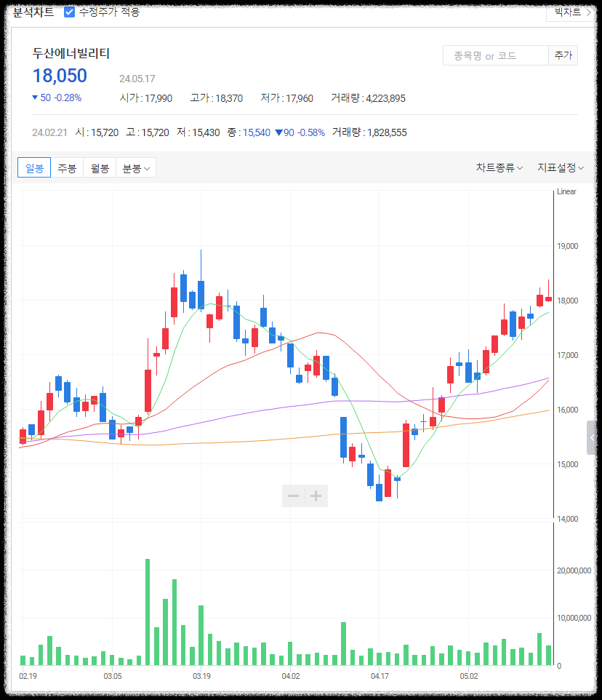The image size is (602, 700).
Task: Click the 추가 button
Action: tap(563, 55)
